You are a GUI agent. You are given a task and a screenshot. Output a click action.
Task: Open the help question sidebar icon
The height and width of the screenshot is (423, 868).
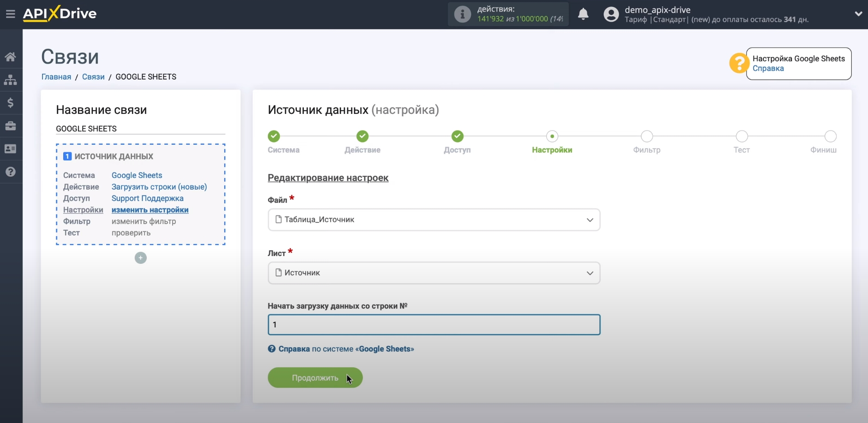pyautogui.click(x=10, y=172)
